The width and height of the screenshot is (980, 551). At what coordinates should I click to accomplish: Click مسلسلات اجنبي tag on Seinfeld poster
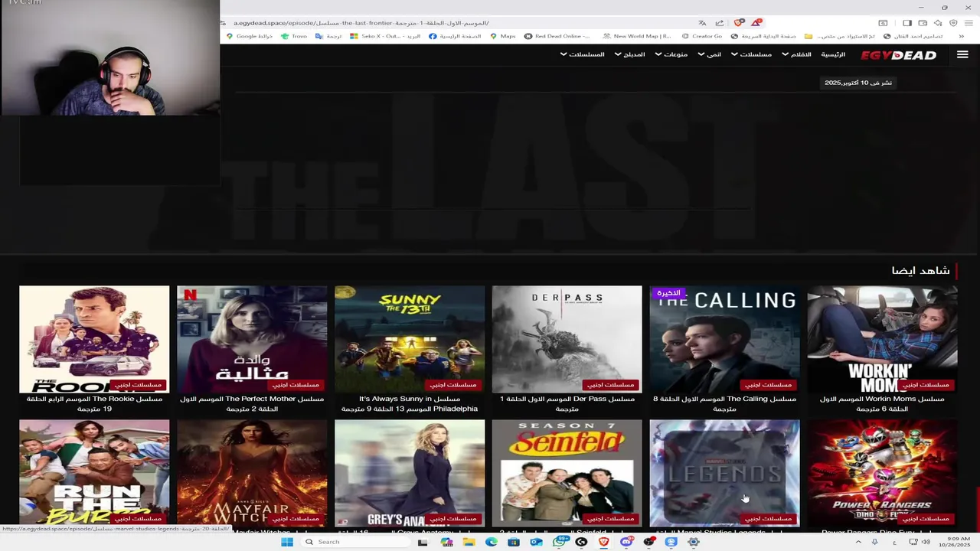click(x=610, y=518)
